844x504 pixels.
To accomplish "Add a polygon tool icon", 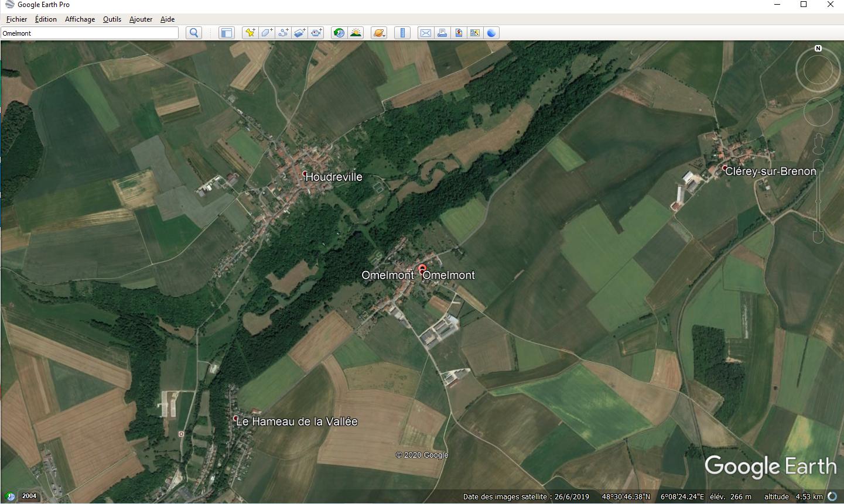I will click(x=266, y=33).
